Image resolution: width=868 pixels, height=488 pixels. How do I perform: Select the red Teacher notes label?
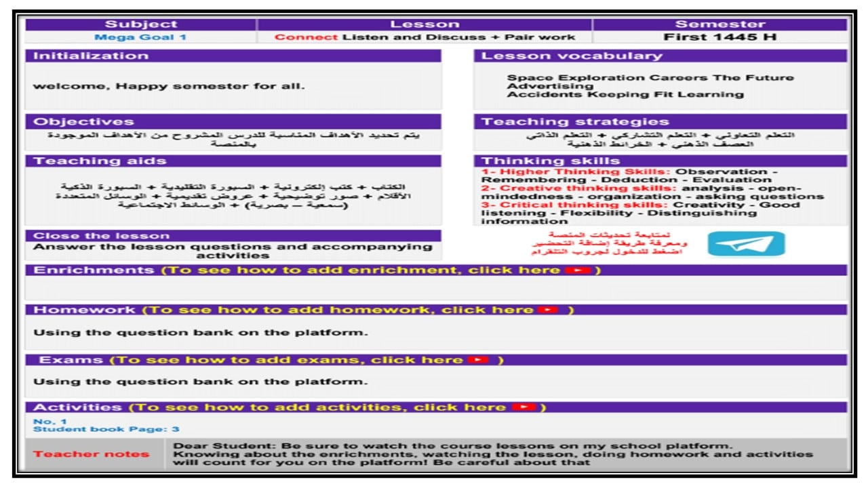tap(92, 454)
